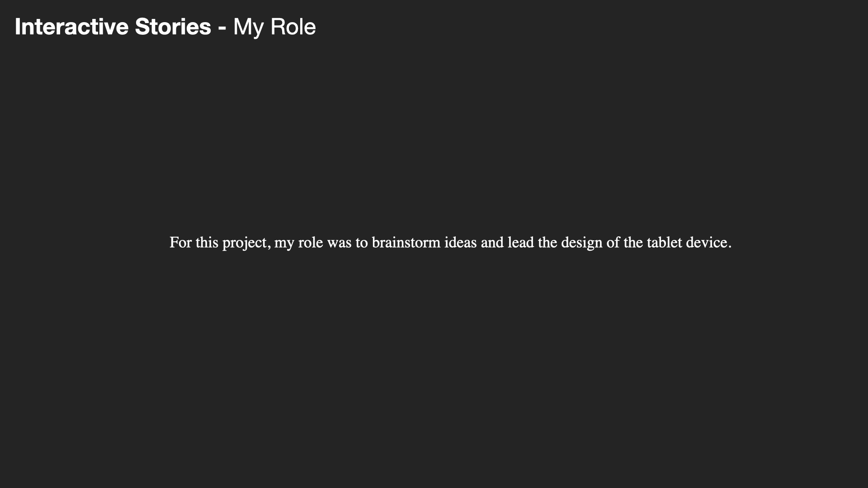Viewport: 868px width, 488px height.
Task: Click the dash in the slide title
Action: pyautogui.click(x=222, y=28)
